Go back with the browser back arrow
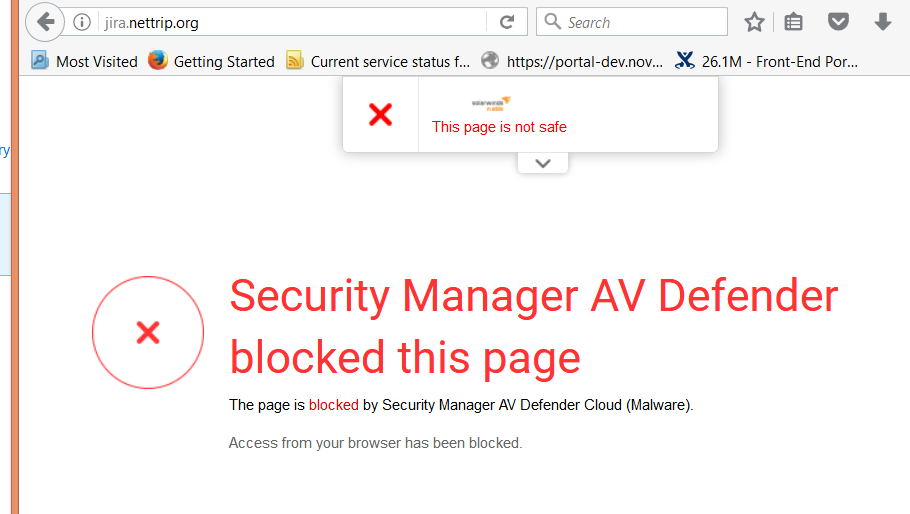 (45, 22)
